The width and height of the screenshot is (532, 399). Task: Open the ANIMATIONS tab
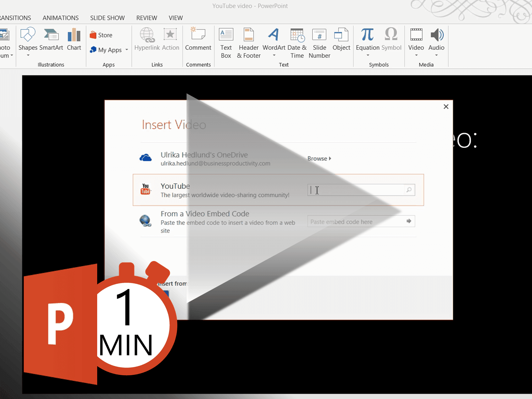[61, 18]
